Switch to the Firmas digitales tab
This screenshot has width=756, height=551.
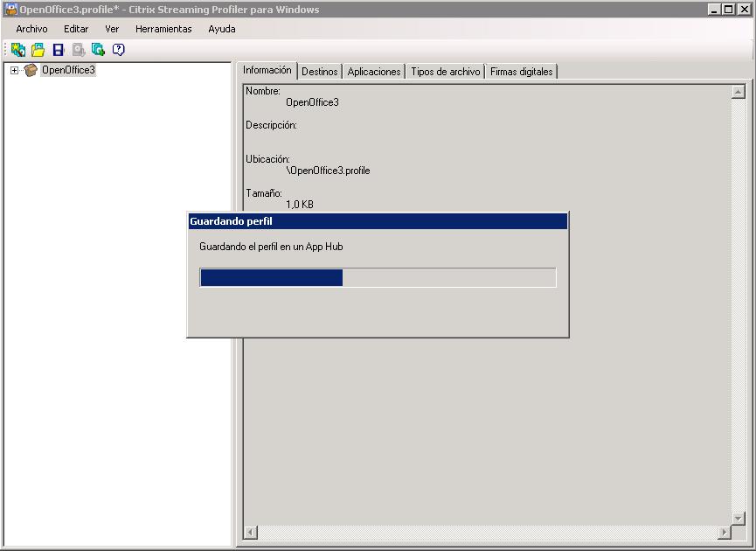[521, 72]
